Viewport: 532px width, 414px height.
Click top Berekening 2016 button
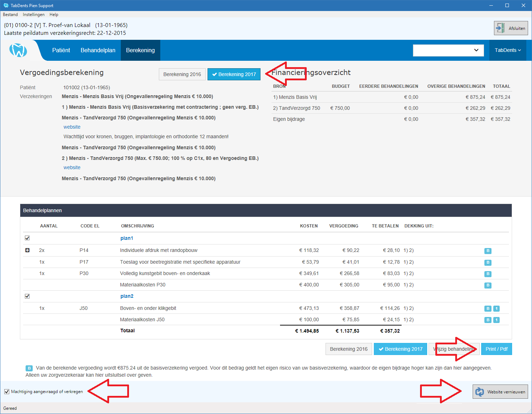182,74
